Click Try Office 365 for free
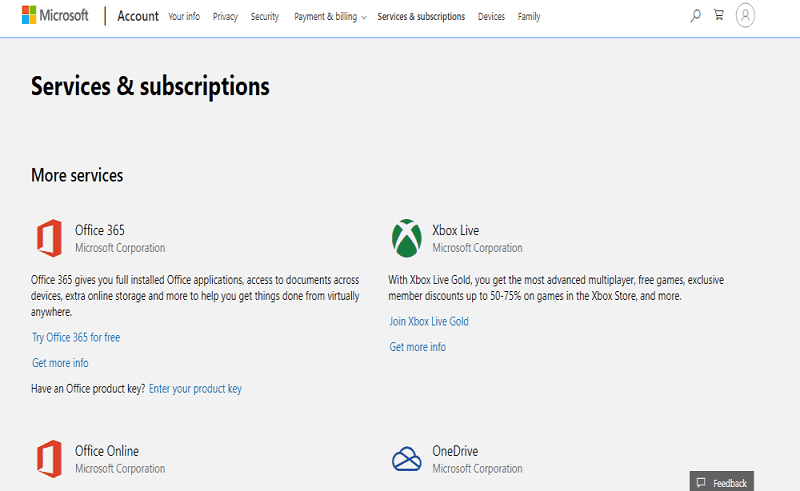Image resolution: width=800 pixels, height=491 pixels. 76,338
